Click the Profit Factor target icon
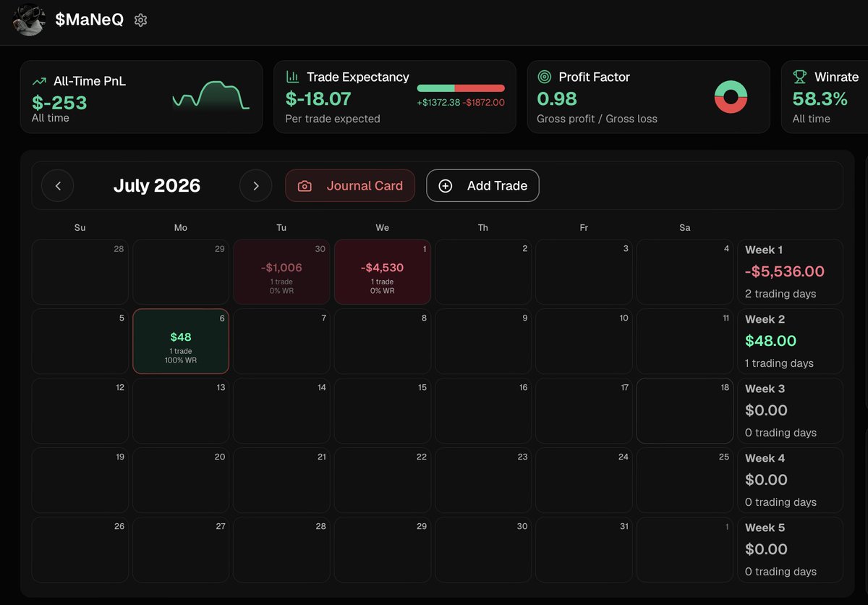The width and height of the screenshot is (868, 605). pyautogui.click(x=544, y=77)
